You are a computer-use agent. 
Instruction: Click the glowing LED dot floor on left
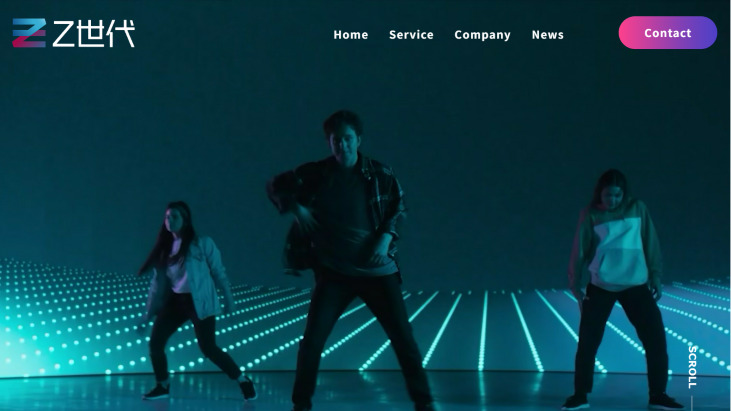tap(60, 320)
